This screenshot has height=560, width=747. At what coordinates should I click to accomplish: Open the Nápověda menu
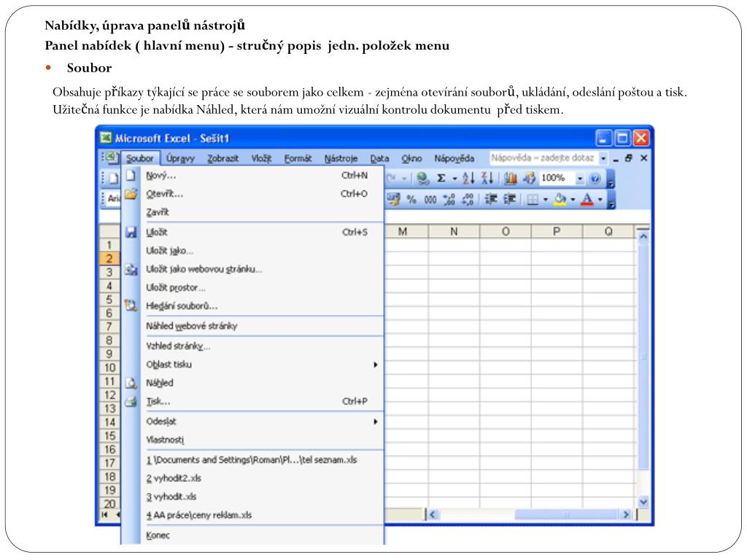point(454,158)
